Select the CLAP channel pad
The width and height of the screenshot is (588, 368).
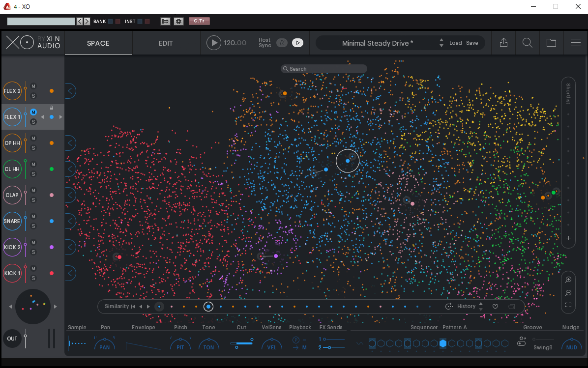point(12,195)
